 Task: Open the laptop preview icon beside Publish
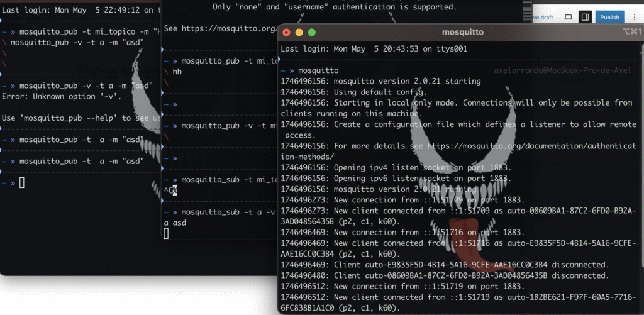569,17
